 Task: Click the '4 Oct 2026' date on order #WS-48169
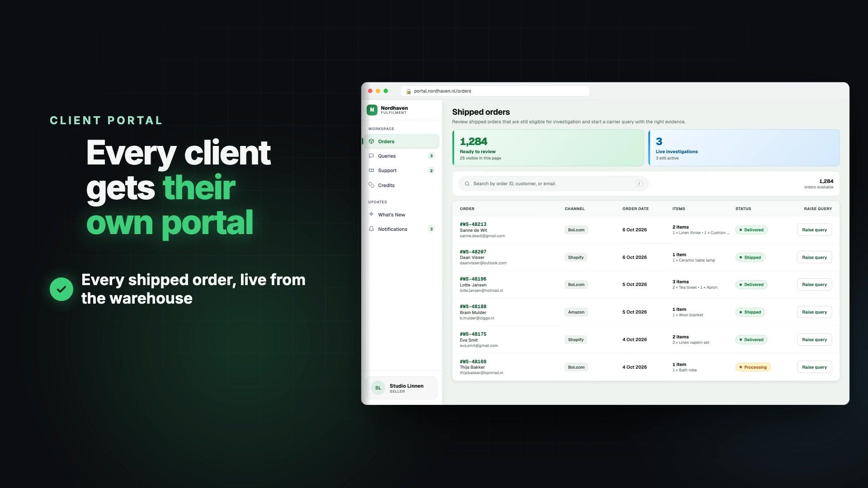pos(634,367)
